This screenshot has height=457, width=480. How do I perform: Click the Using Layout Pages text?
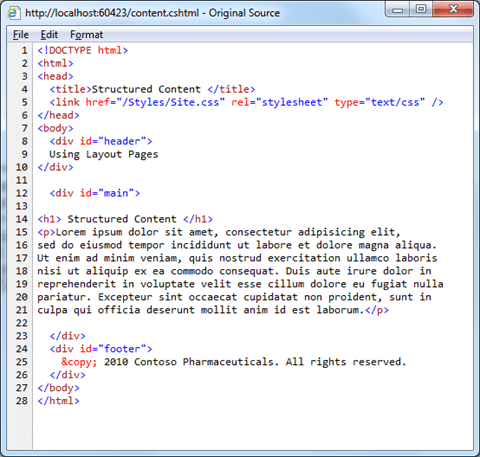104,154
